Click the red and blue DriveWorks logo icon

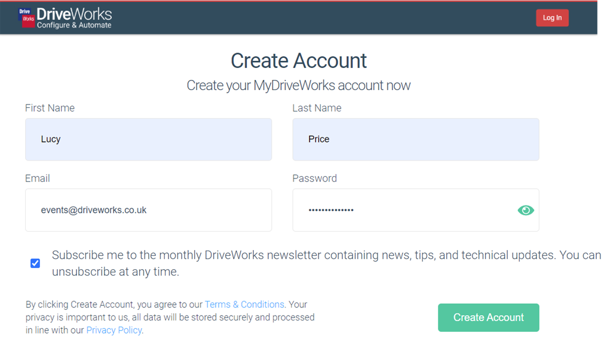[26, 18]
